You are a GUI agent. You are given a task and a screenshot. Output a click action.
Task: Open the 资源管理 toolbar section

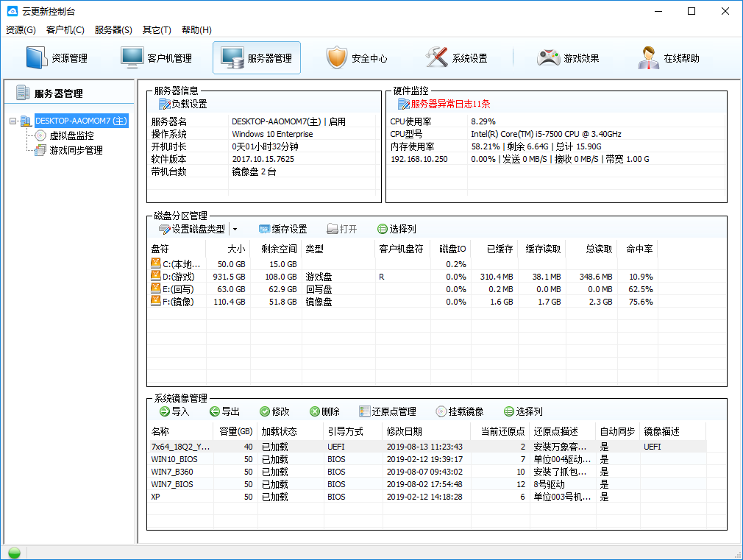click(57, 58)
